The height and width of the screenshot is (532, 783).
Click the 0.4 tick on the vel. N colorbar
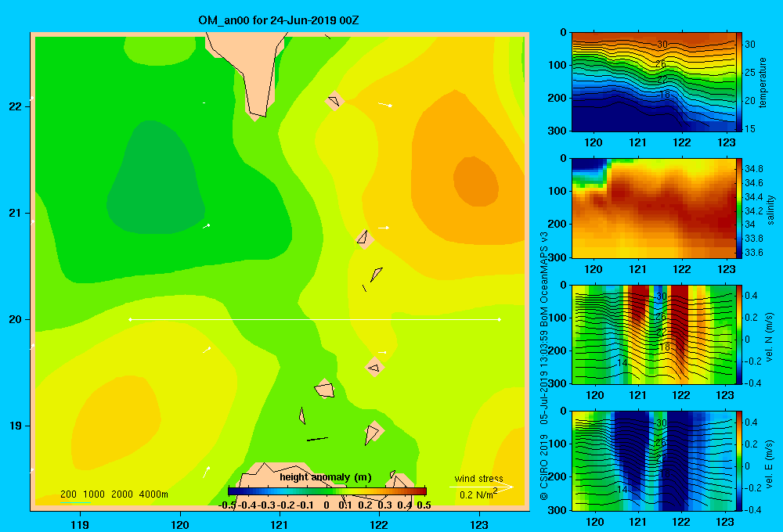point(751,296)
